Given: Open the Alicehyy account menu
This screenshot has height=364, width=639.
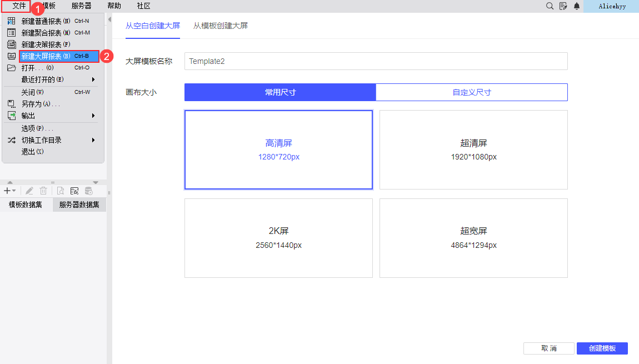Looking at the screenshot, I should pos(612,6).
